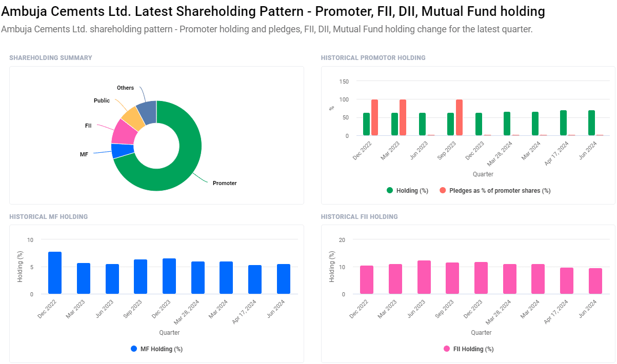The height and width of the screenshot is (364, 617).
Task: Select the Mar 2024 bar in MF holding chart
Action: [226, 278]
